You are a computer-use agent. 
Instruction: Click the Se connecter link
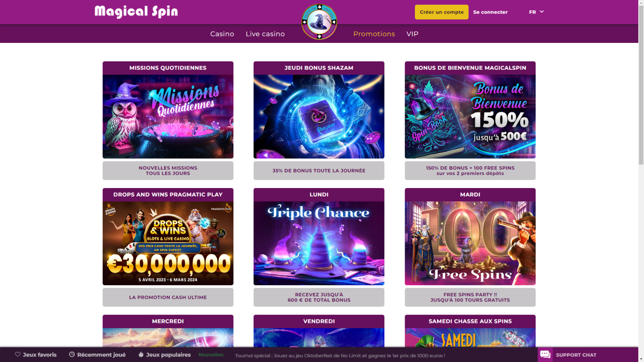pyautogui.click(x=490, y=12)
